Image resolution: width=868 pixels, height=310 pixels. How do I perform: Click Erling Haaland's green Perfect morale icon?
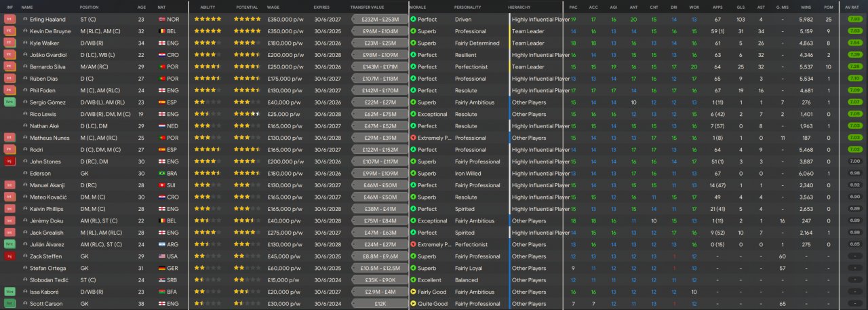pyautogui.click(x=414, y=20)
